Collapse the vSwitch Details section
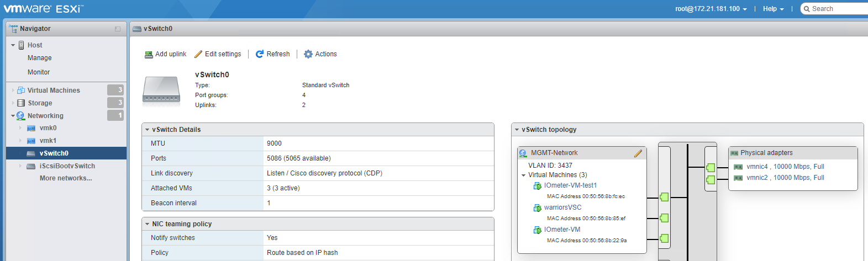This screenshot has height=261, width=868. tap(148, 130)
